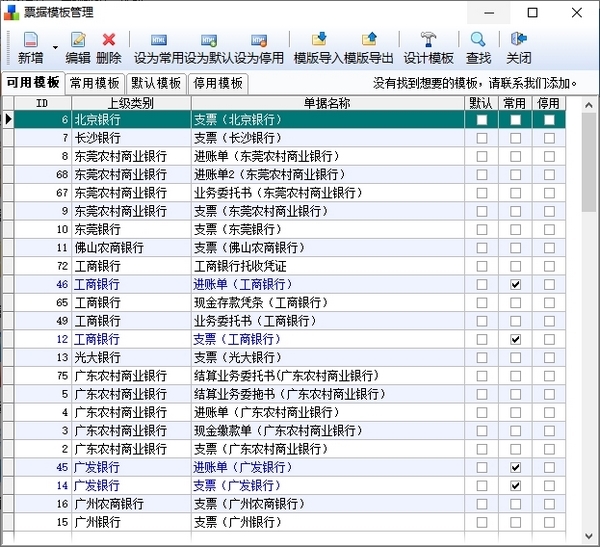
Task: Check 默认 for 支票（东莞银行）
Action: (482, 230)
